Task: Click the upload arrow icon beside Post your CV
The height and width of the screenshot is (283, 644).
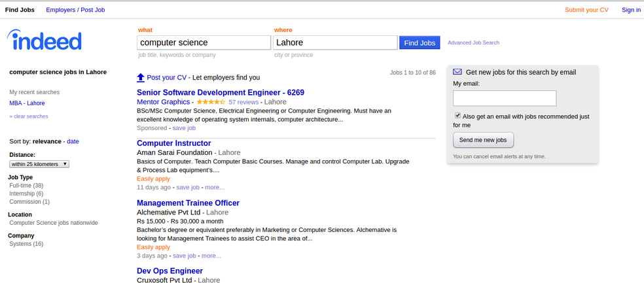Action: [141, 77]
